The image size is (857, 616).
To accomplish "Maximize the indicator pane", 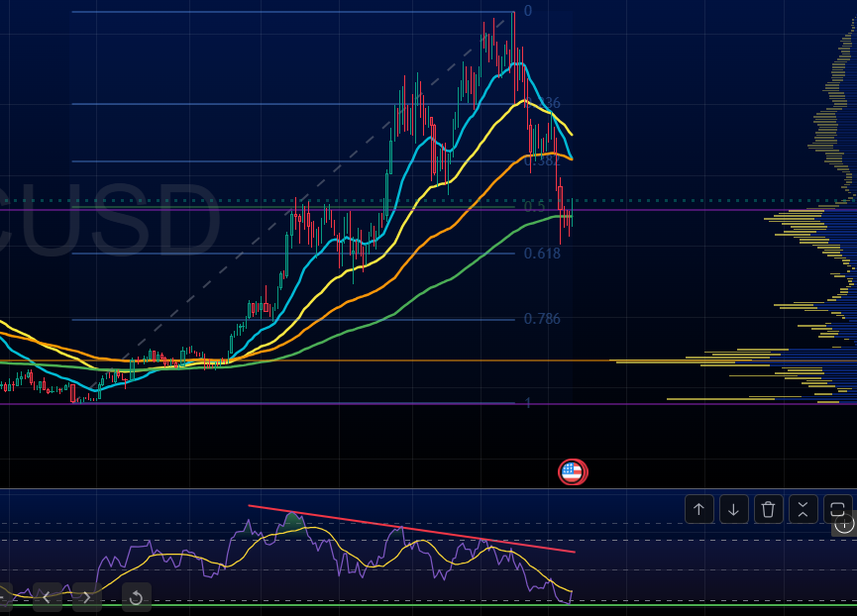I will click(x=837, y=509).
